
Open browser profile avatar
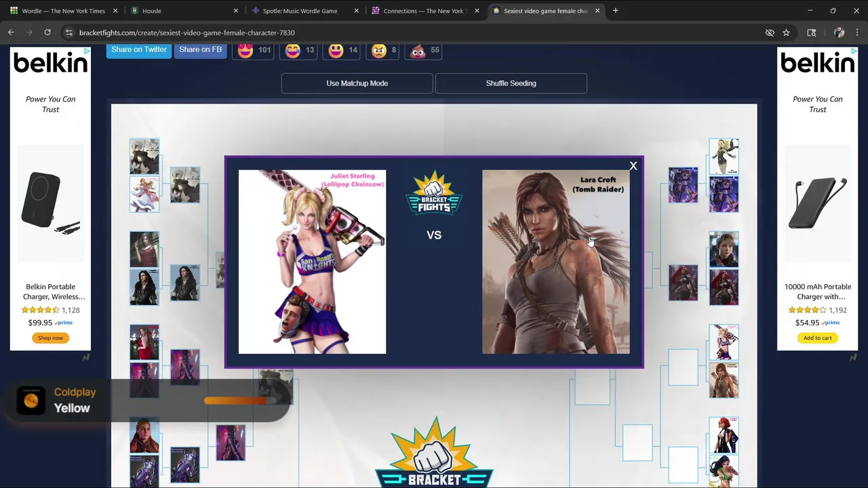click(x=839, y=33)
